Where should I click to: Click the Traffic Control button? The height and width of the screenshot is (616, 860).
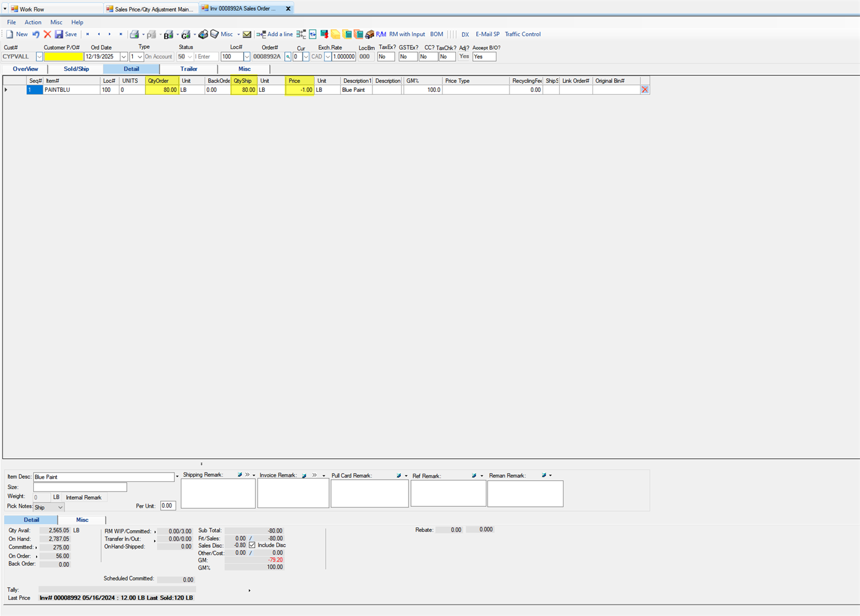tap(523, 34)
